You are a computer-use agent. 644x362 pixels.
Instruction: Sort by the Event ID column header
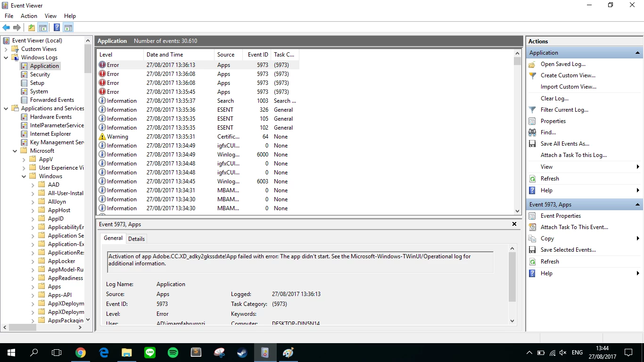[256, 55]
